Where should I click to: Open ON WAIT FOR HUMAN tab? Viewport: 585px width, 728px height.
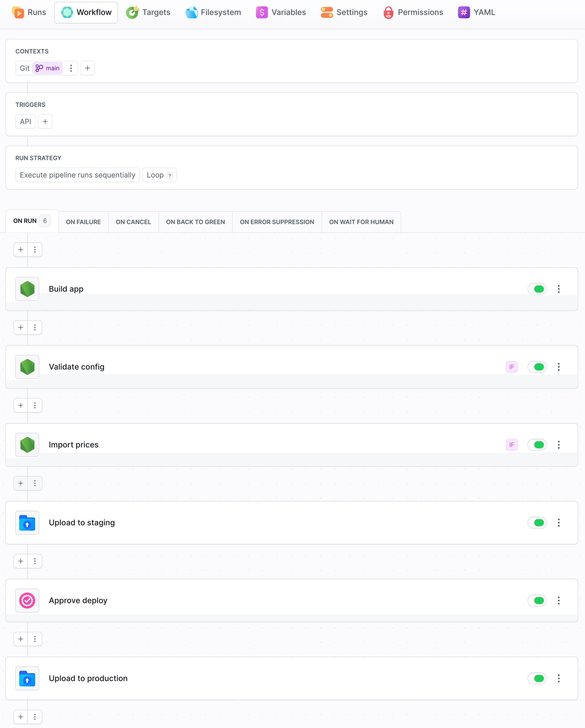pos(361,222)
